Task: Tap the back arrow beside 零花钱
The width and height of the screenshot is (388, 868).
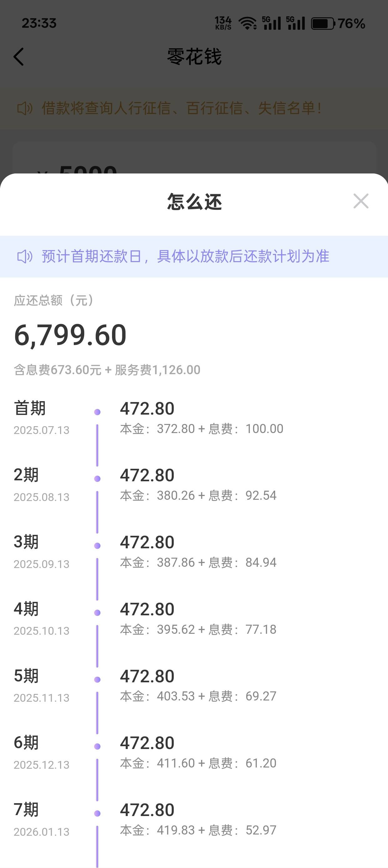Action: coord(19,57)
